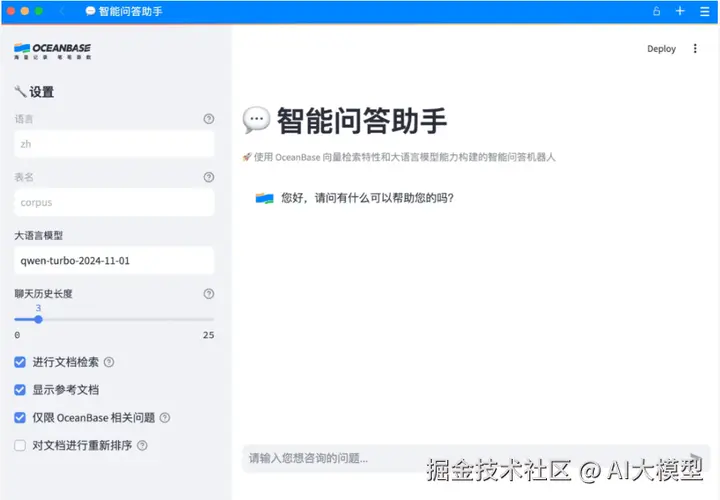Show help tooltip for 聊天历史长度

pyautogui.click(x=208, y=293)
